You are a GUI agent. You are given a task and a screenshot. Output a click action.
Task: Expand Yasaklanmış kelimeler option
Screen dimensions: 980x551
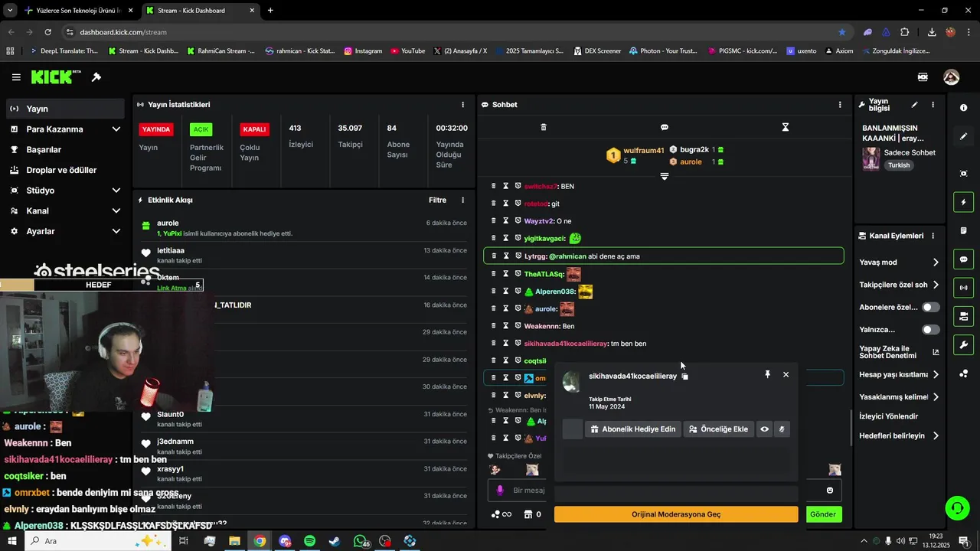[x=936, y=397]
